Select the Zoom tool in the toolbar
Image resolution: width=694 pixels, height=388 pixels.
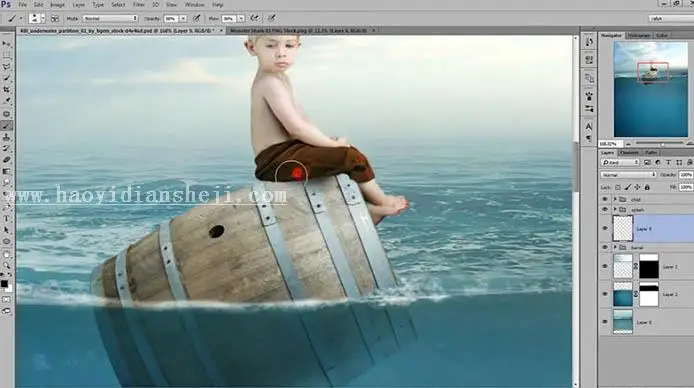(x=6, y=265)
